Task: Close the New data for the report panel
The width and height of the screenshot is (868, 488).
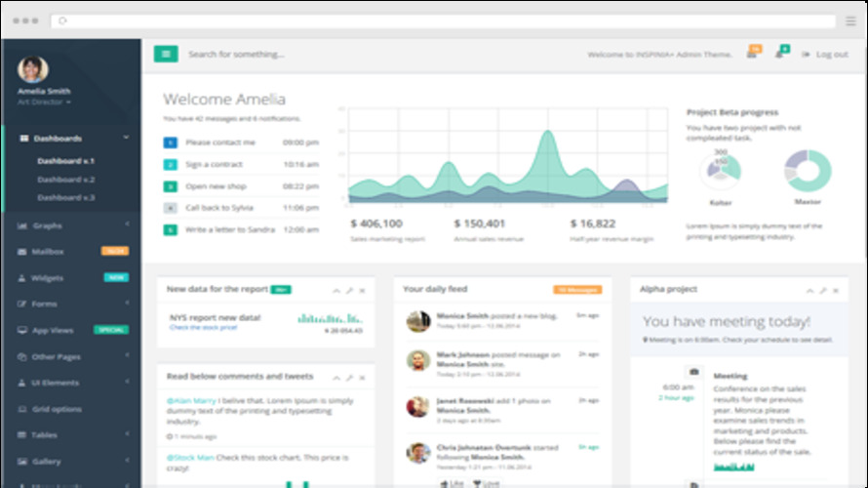Action: (x=362, y=290)
